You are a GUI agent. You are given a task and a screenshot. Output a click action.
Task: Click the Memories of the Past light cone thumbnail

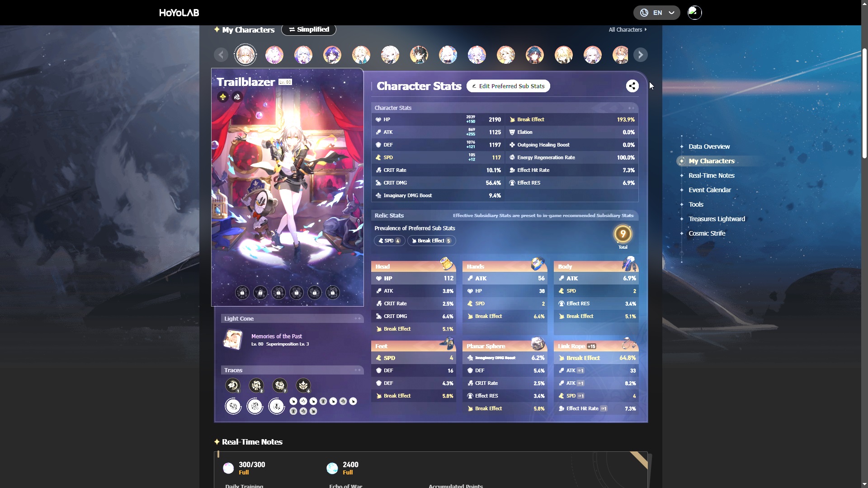pyautogui.click(x=233, y=340)
